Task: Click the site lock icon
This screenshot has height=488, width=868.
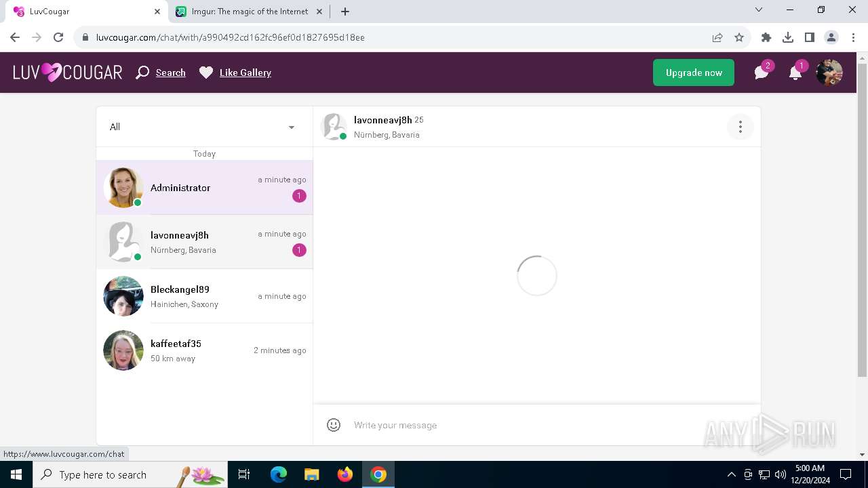Action: (85, 37)
